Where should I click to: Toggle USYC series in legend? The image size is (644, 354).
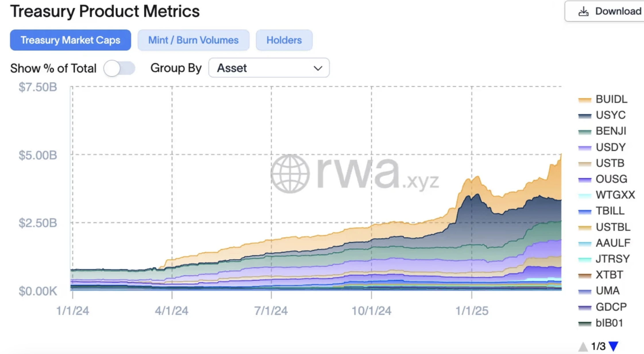pos(610,115)
